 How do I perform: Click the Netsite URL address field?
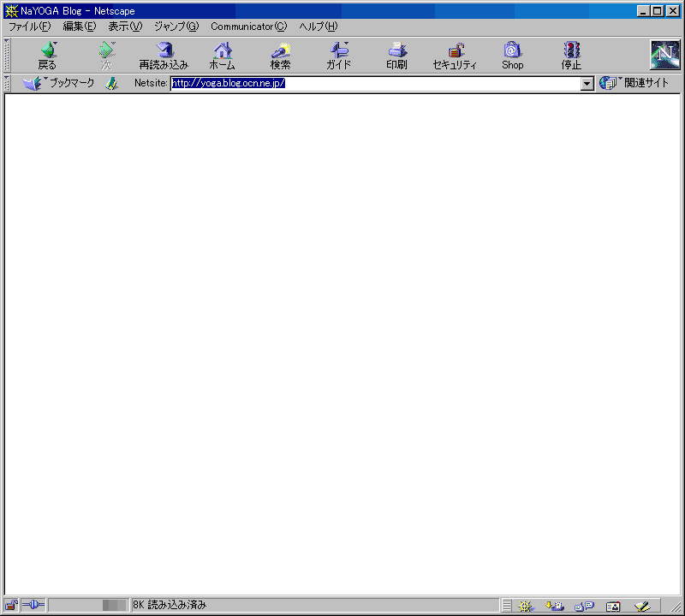point(376,83)
